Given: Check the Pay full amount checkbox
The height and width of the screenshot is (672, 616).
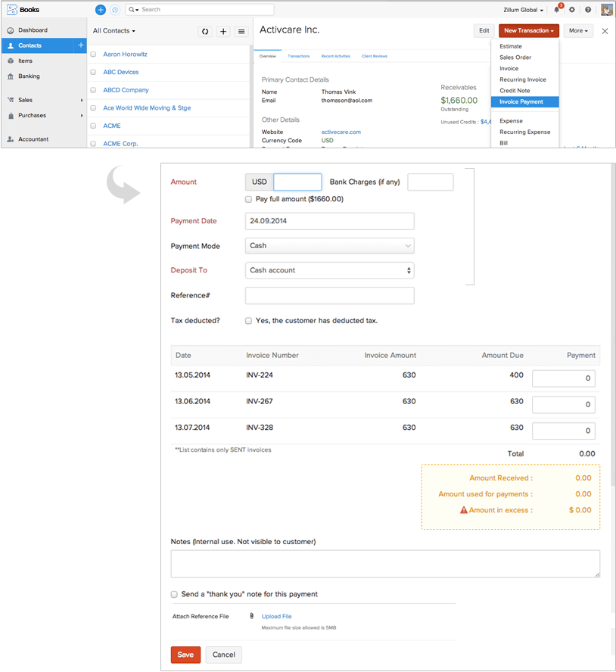Looking at the screenshot, I should [249, 199].
